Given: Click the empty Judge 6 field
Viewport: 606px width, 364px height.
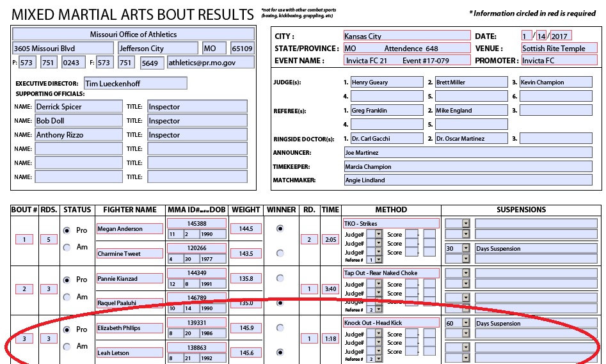Looking at the screenshot, I should (x=555, y=96).
